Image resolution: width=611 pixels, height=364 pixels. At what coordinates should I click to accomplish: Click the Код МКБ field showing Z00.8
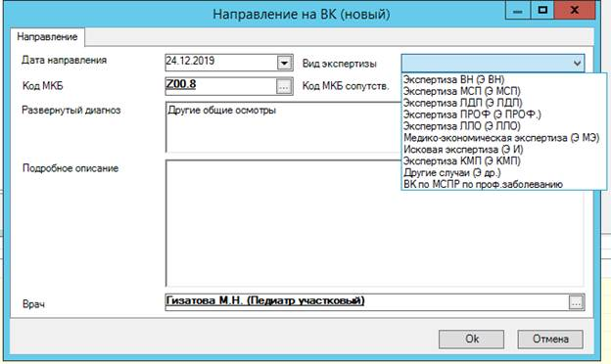[x=221, y=86]
